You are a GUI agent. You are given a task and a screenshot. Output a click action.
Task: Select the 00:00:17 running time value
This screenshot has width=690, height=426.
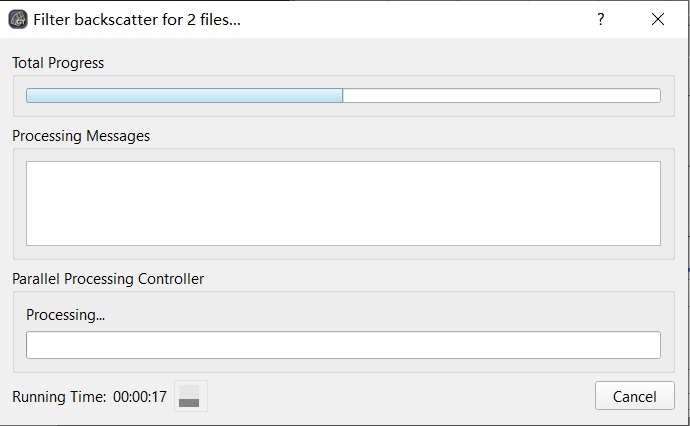coord(140,397)
